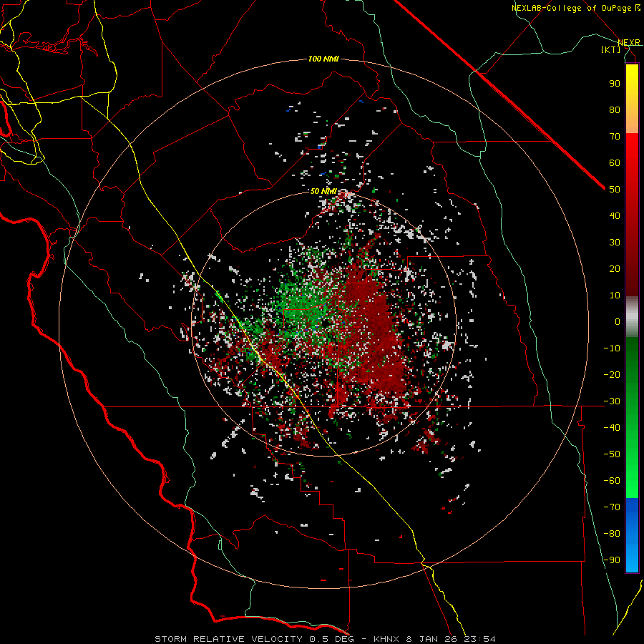Click the "8 JAN 26" date in caption
This screenshot has width=644, height=644.
pyautogui.click(x=431, y=639)
